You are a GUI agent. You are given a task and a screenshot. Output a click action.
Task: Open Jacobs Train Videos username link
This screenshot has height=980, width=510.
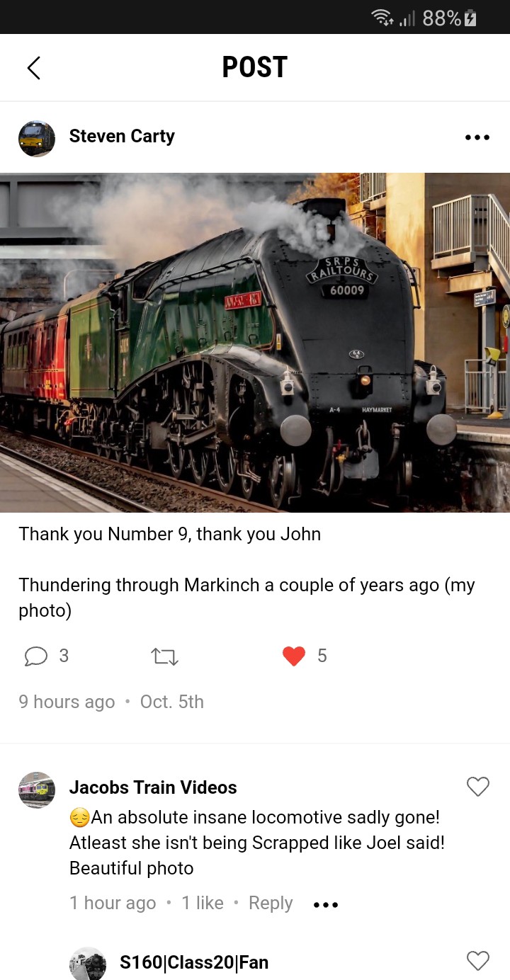tap(153, 787)
